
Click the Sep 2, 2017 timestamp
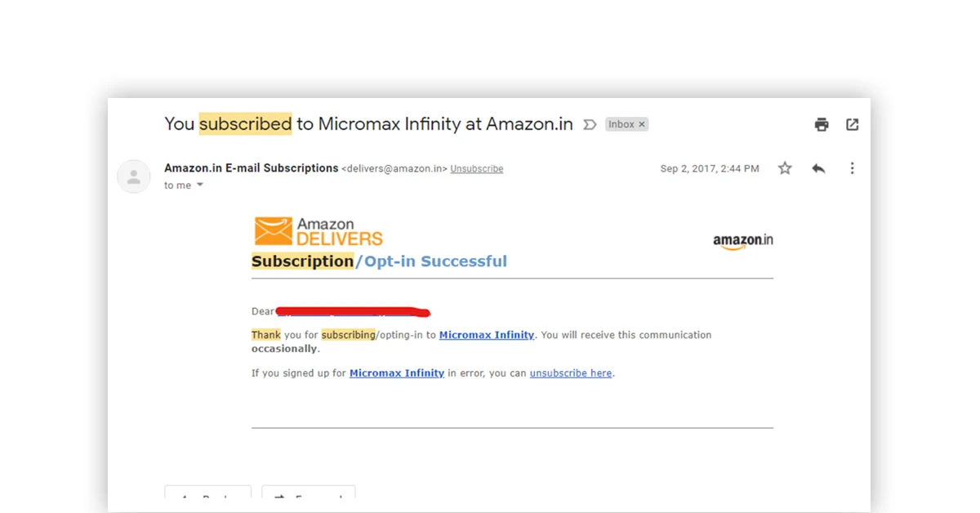pos(709,169)
